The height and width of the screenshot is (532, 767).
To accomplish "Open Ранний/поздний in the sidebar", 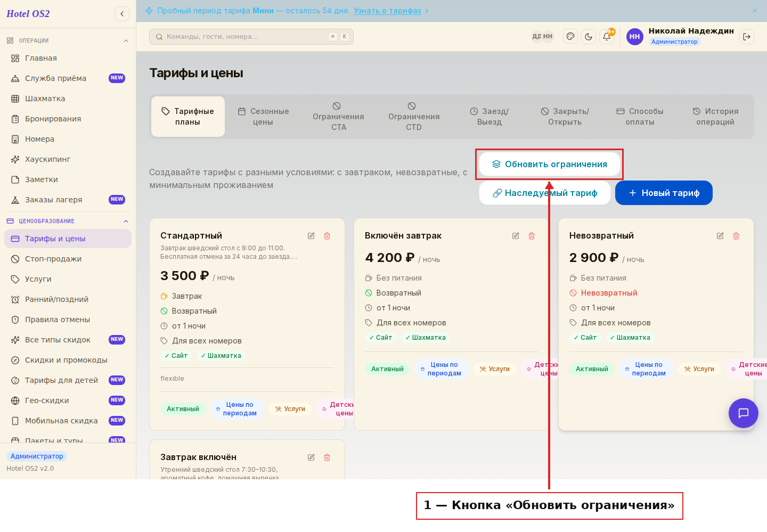I will click(68, 299).
